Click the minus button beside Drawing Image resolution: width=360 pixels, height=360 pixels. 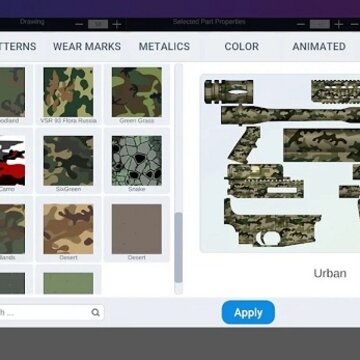click(79, 24)
